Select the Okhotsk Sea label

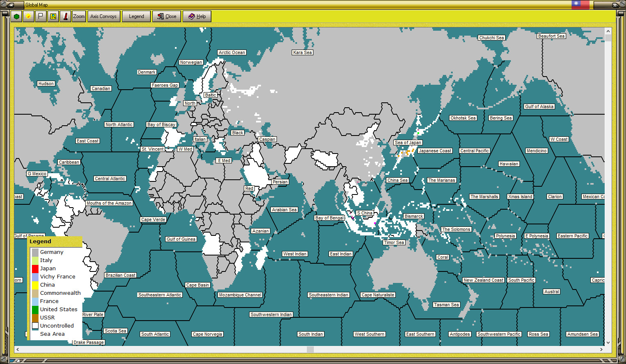click(463, 118)
